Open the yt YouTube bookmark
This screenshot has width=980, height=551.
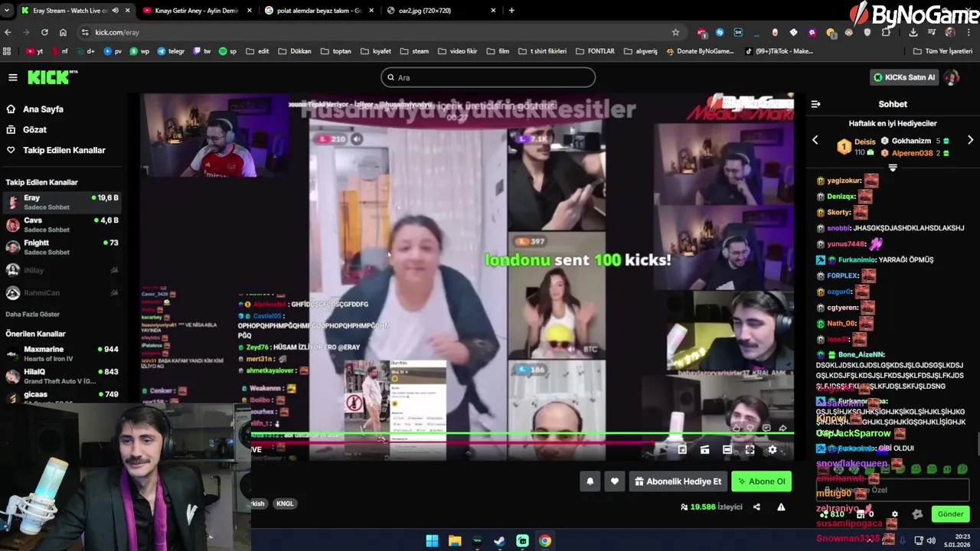pyautogui.click(x=34, y=51)
